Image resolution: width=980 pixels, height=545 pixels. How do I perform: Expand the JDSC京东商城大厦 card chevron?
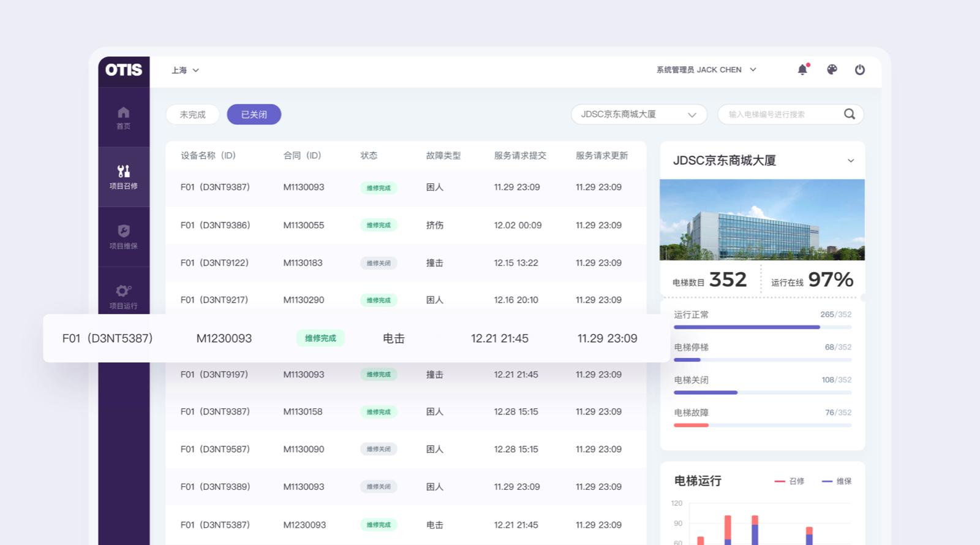point(851,161)
